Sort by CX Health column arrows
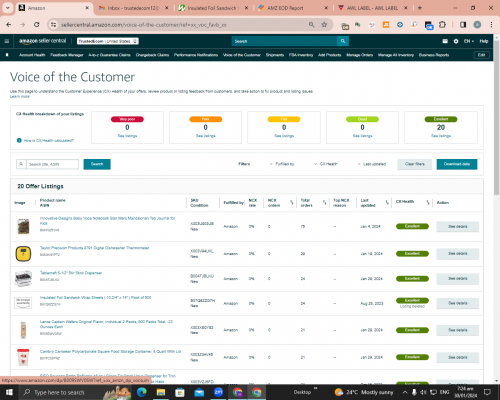 point(428,203)
